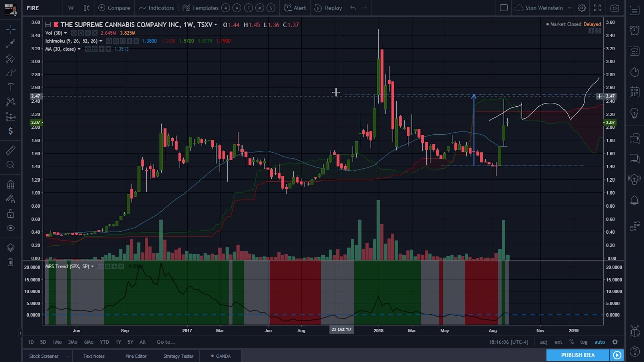Take a chart snapshot with camera icon
The width and height of the screenshot is (644, 362).
click(x=614, y=8)
